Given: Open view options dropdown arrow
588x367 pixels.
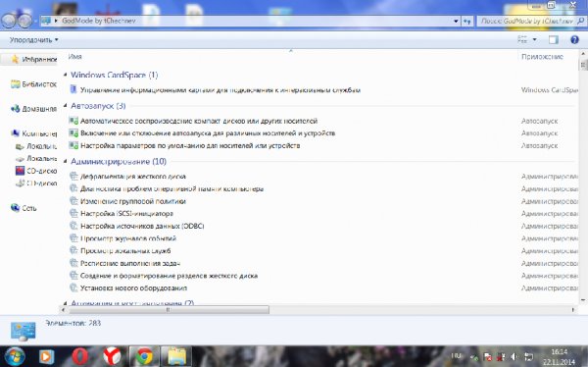Looking at the screenshot, I should [534, 39].
